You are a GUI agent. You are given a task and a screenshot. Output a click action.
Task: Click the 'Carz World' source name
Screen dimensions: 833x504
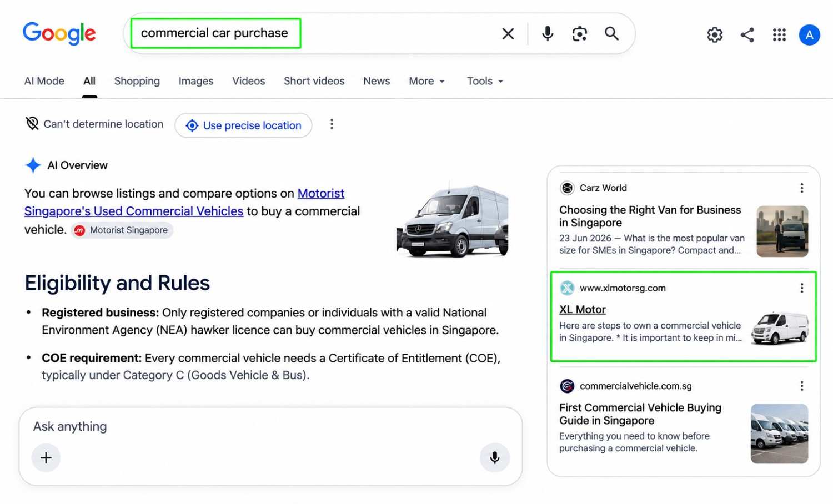pyautogui.click(x=603, y=188)
